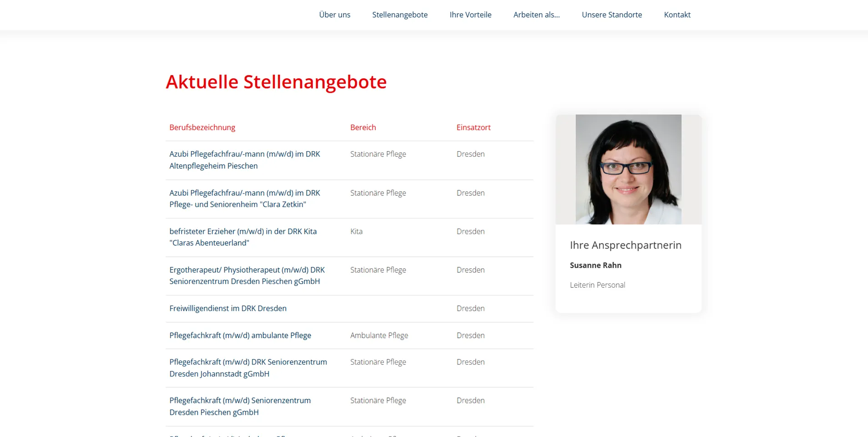Sort by Einsatzort column header
868x437 pixels.
pos(473,127)
